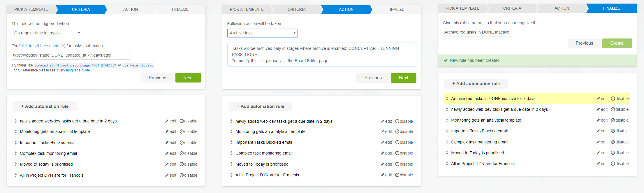
Task: Grab the drag handle of the highlighted Archive red tasks rule
Action: click(x=447, y=99)
